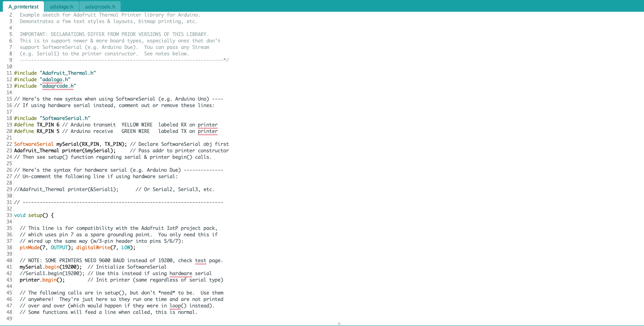Click the '#include "SoftwareSerial.h"' line
Screen dimensions: 644x326
pyautogui.click(x=52, y=118)
